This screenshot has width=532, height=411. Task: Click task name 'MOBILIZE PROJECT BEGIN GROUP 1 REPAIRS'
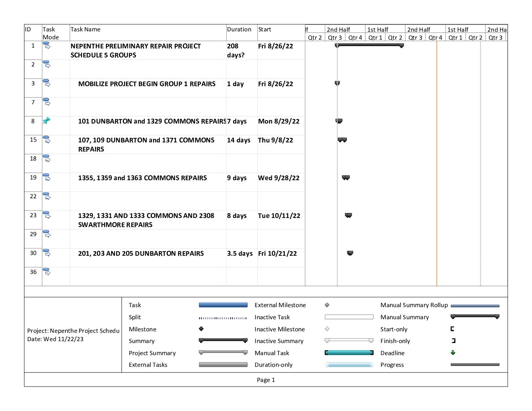pyautogui.click(x=147, y=84)
